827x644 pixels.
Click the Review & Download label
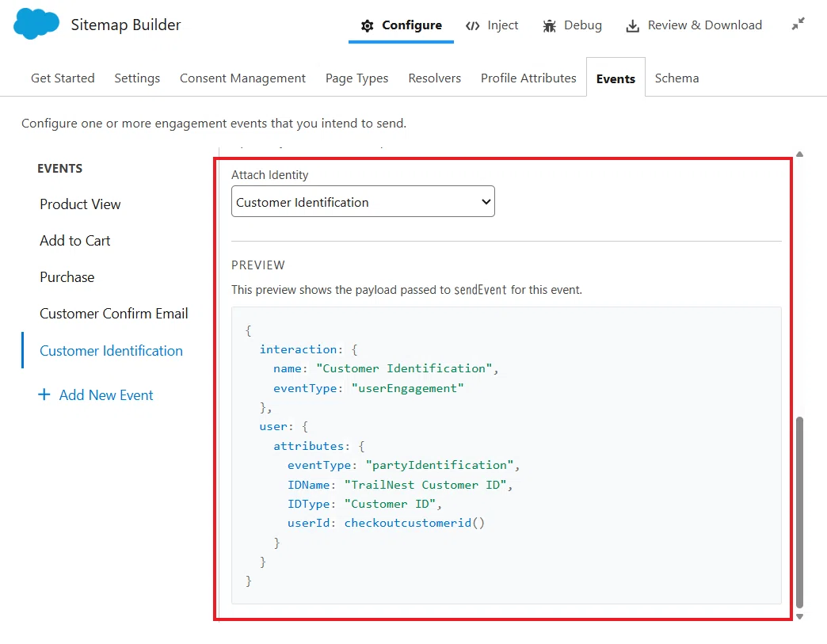click(x=705, y=25)
